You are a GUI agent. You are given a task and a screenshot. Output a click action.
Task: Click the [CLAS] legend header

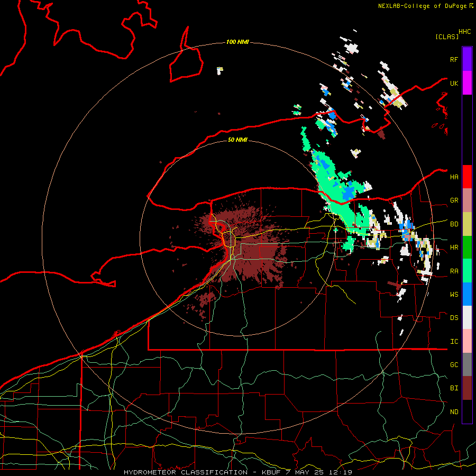pyautogui.click(x=446, y=36)
